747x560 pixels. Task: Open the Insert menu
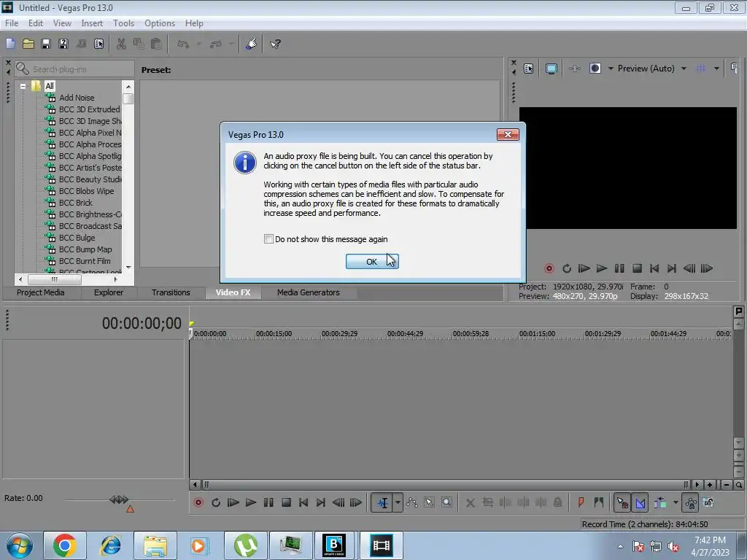pos(92,23)
